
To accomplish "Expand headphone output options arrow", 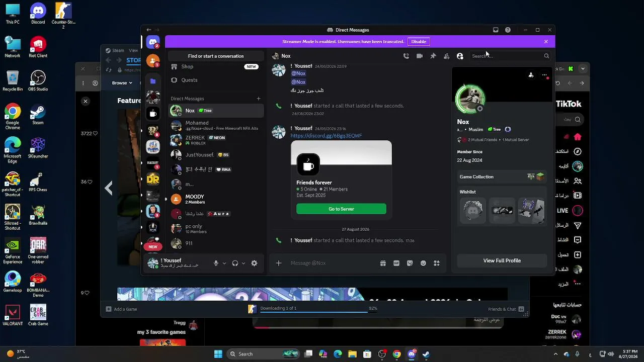I will click(244, 263).
